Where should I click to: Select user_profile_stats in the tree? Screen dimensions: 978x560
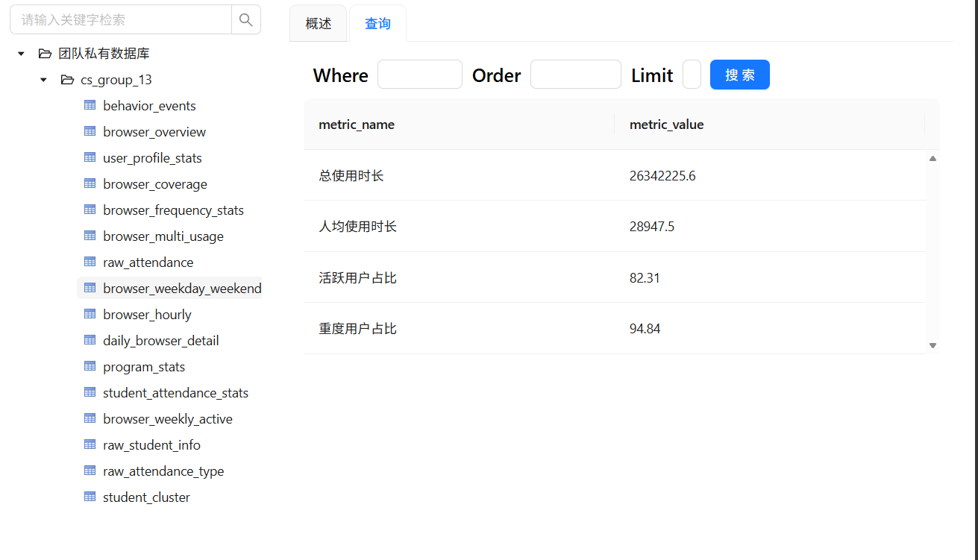(152, 158)
